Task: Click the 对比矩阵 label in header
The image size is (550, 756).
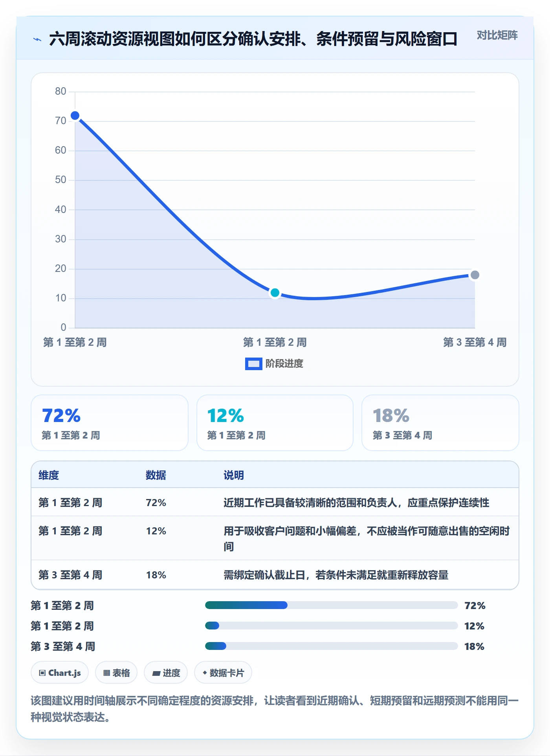Action: (497, 35)
